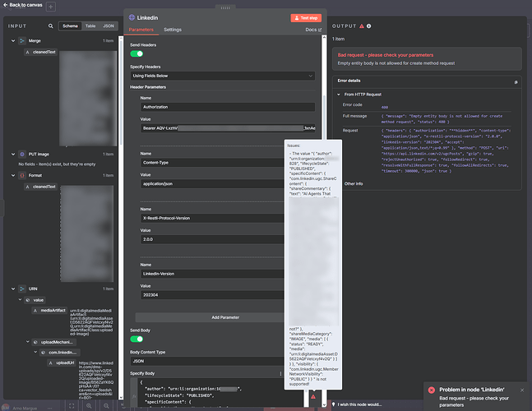Image resolution: width=532 pixels, height=411 pixels.
Task: Copy error details with the copy icon
Action: (516, 81)
